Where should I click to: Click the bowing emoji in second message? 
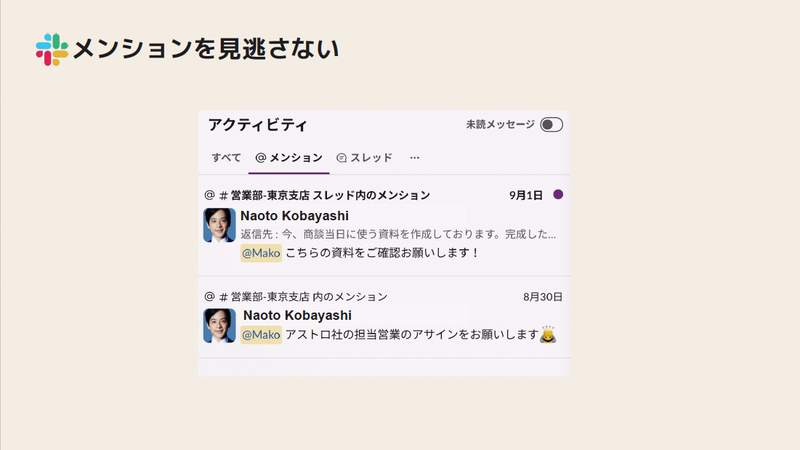click(x=548, y=336)
